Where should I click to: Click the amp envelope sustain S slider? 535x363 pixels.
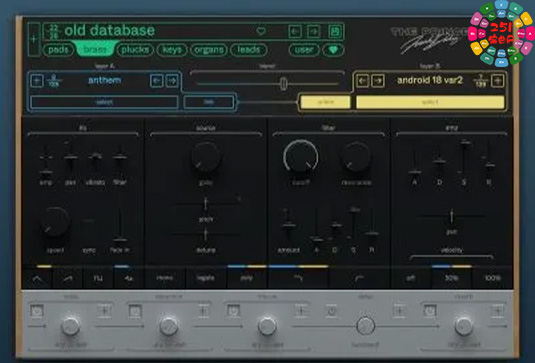coord(464,158)
